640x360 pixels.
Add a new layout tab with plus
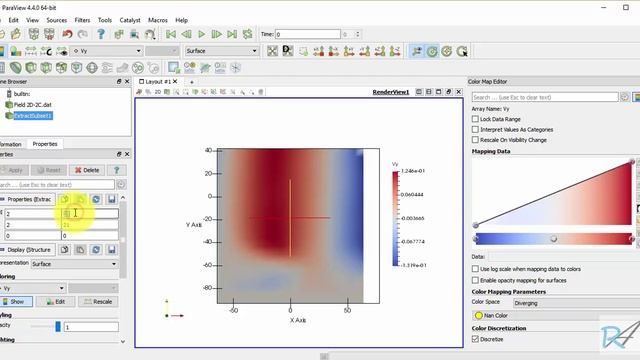click(191, 82)
